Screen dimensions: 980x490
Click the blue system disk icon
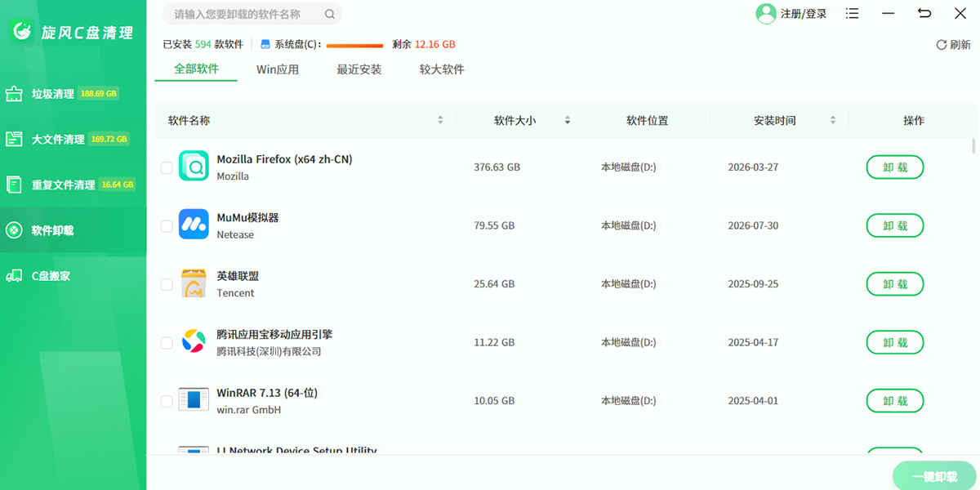(x=265, y=45)
